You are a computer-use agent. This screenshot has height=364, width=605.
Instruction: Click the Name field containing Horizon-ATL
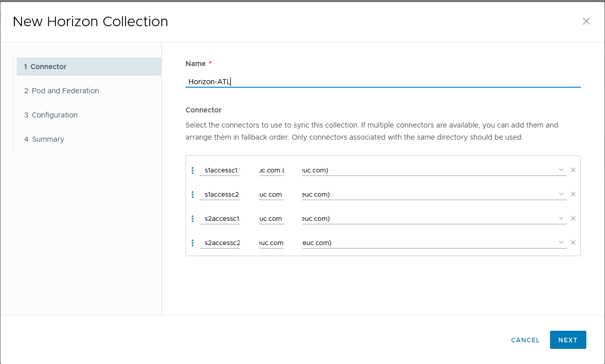[x=383, y=82]
